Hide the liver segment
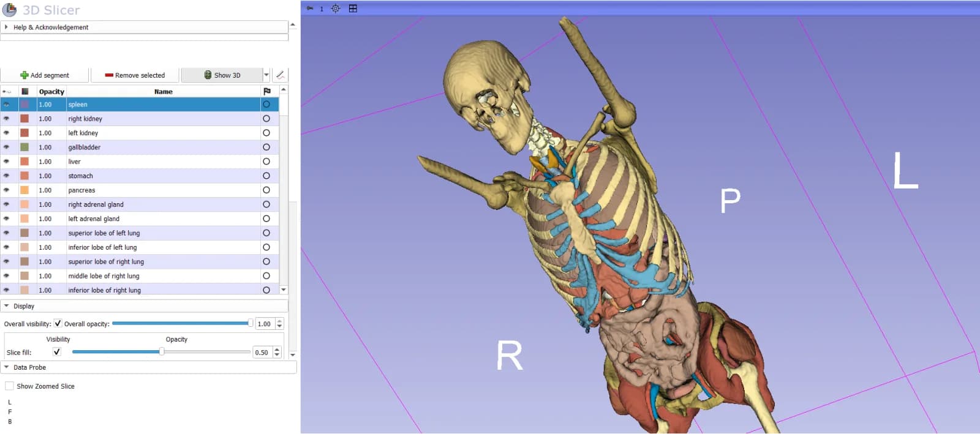The image size is (980, 434). pos(7,162)
